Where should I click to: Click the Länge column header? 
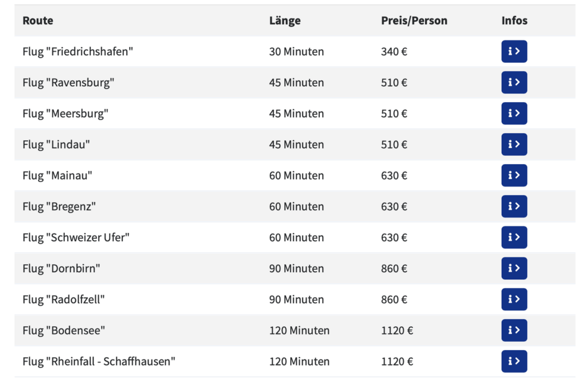(285, 21)
